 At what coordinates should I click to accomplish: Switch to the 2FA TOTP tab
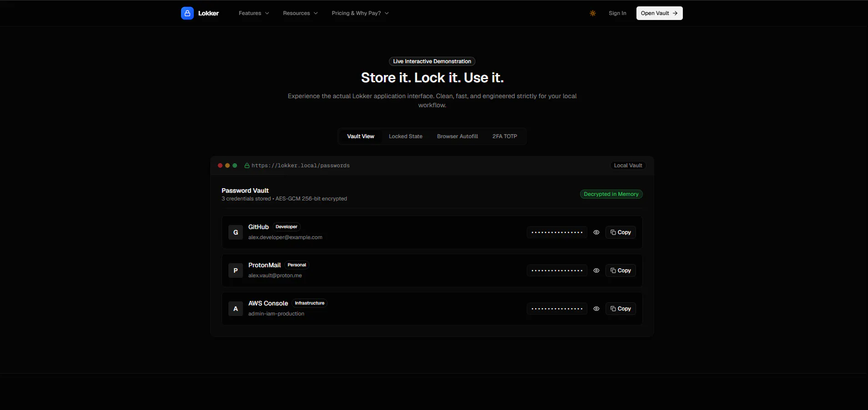tap(505, 136)
